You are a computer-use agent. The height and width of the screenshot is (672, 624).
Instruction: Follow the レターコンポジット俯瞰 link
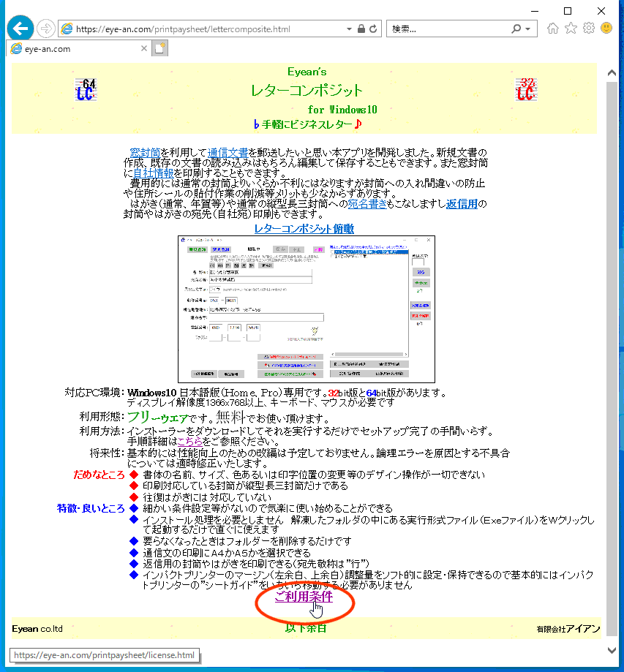point(304,229)
